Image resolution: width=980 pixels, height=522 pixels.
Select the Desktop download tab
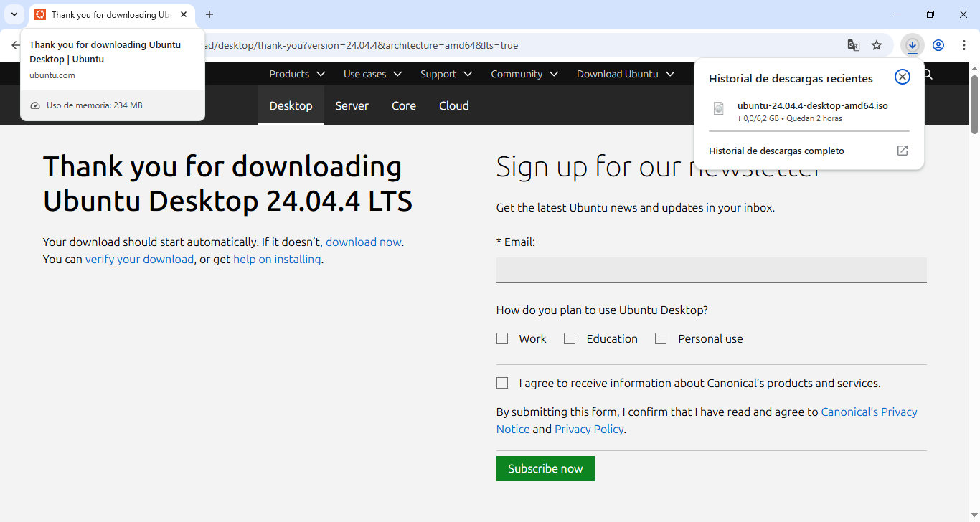click(x=291, y=105)
